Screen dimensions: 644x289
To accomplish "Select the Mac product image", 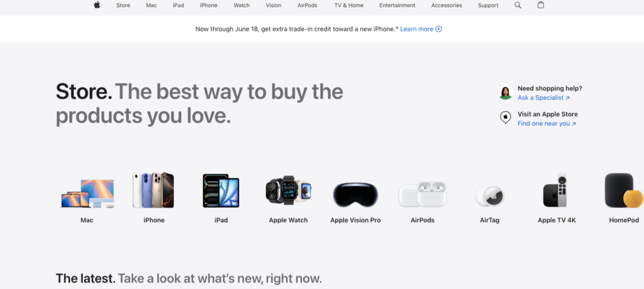I will 87,193.
